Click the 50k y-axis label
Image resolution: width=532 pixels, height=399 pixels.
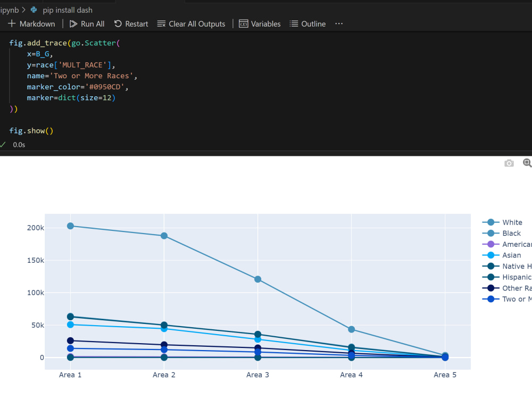coord(38,325)
